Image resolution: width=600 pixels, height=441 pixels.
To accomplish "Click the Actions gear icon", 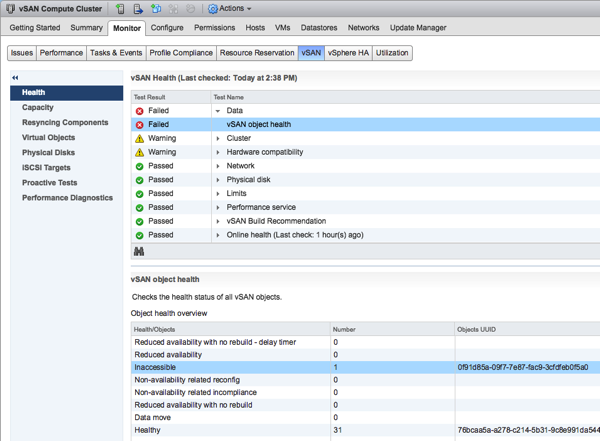I will click(213, 9).
